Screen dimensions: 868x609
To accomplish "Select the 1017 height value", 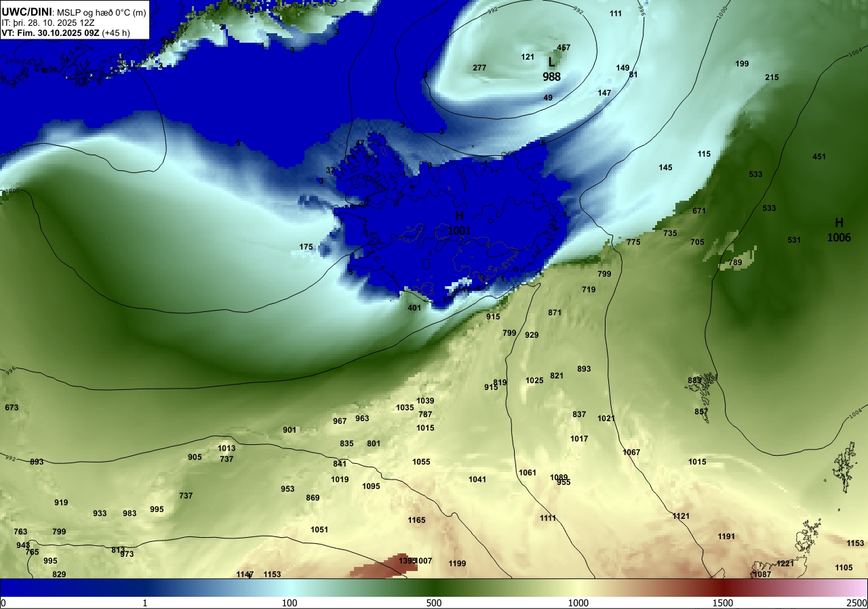I will 579,439.
